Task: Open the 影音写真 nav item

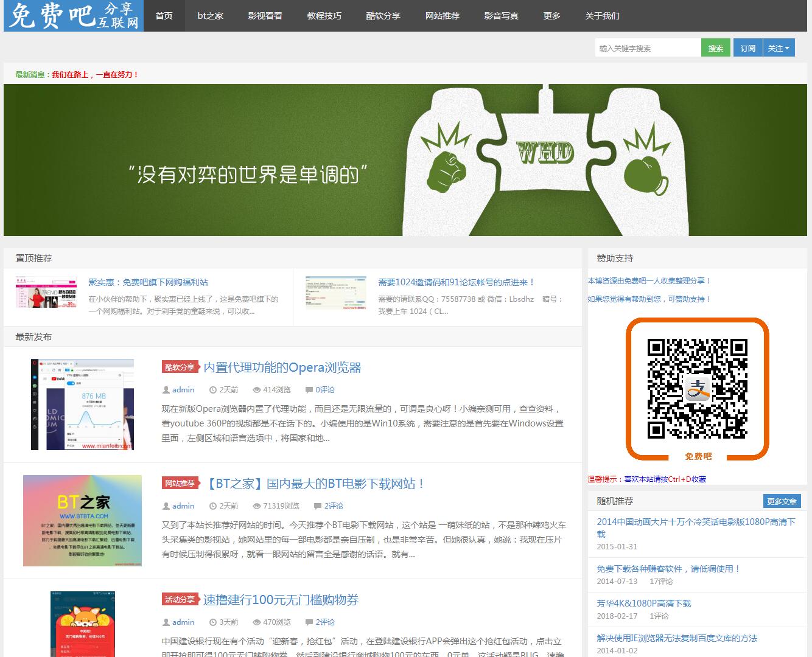Action: pyautogui.click(x=502, y=16)
